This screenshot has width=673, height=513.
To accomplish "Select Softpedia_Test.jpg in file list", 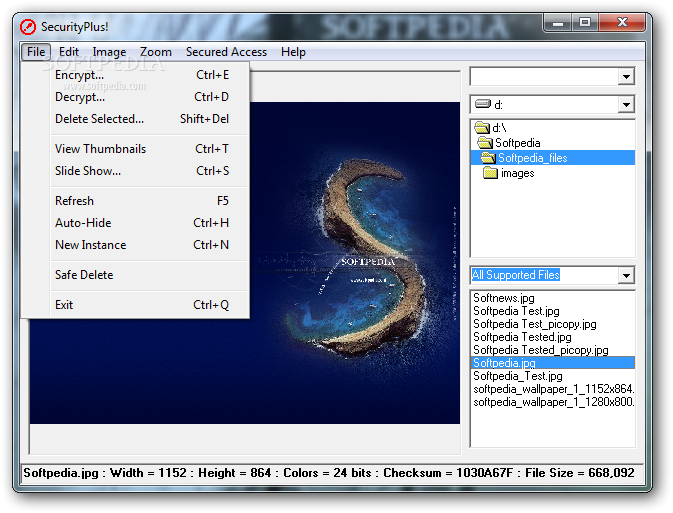I will coord(518,376).
